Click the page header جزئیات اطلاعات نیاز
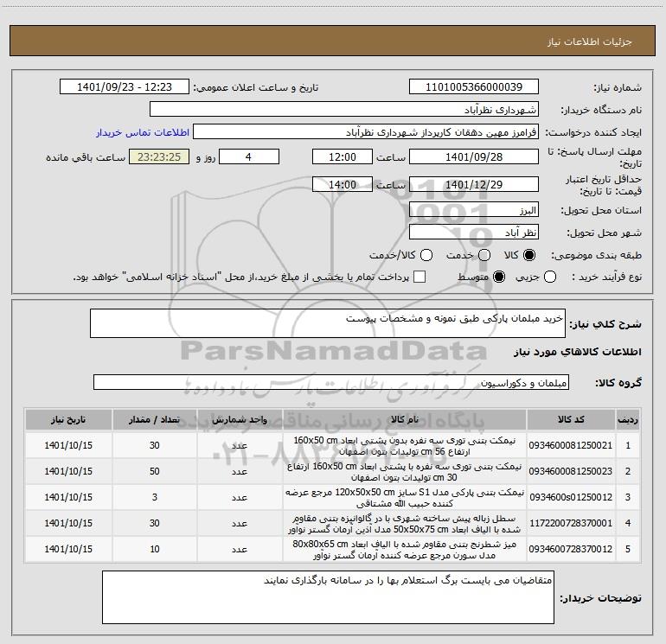 pyautogui.click(x=589, y=41)
